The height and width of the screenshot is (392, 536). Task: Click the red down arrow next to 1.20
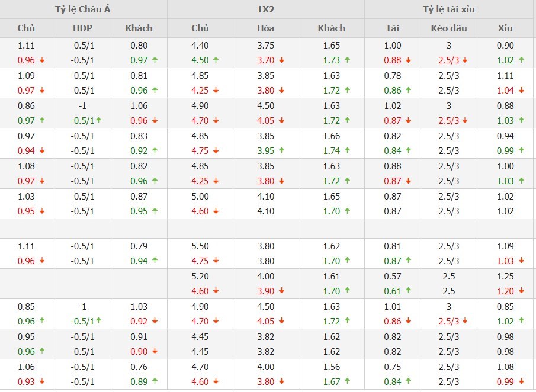tap(522, 291)
